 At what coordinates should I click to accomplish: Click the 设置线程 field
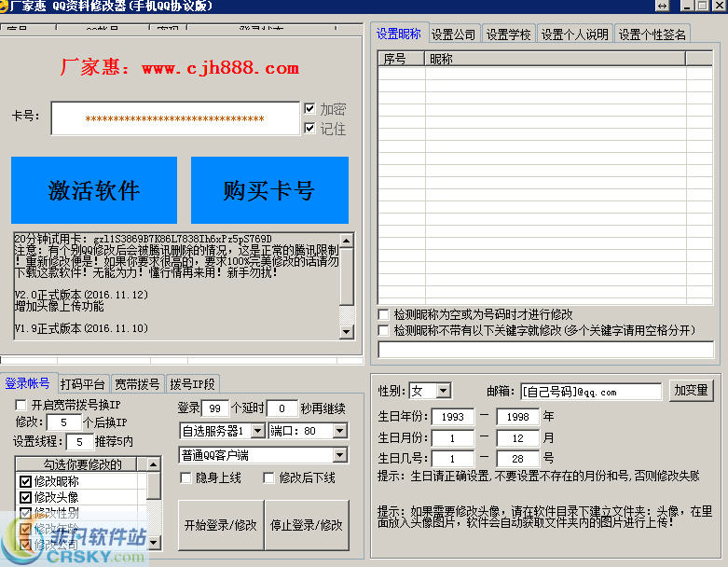[79, 442]
